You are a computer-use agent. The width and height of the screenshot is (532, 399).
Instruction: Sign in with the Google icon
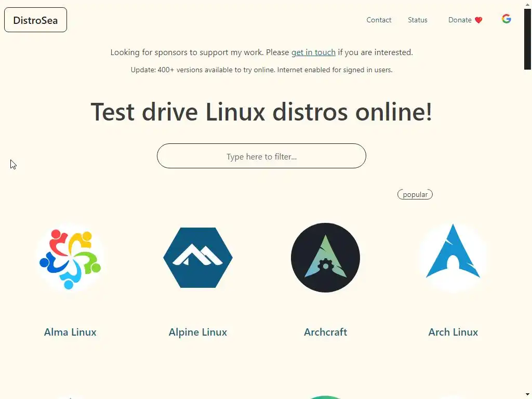(x=506, y=19)
